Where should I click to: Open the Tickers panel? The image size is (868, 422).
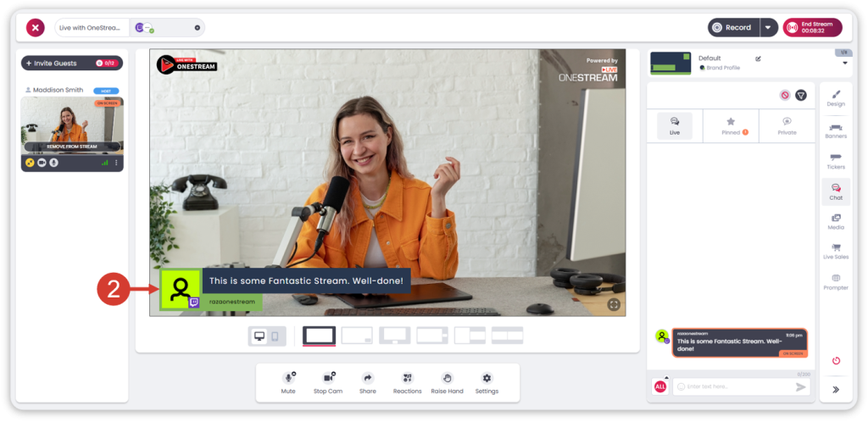(x=836, y=162)
